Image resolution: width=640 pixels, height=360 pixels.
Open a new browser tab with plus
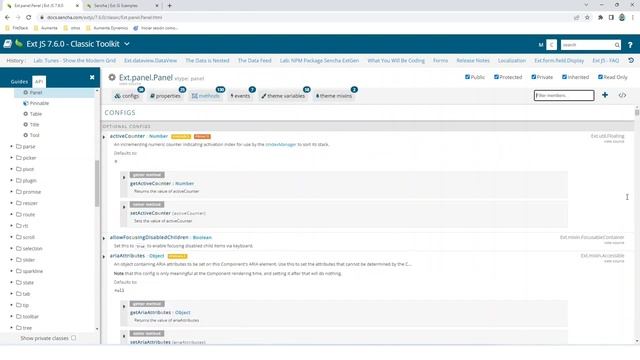pos(169,6)
